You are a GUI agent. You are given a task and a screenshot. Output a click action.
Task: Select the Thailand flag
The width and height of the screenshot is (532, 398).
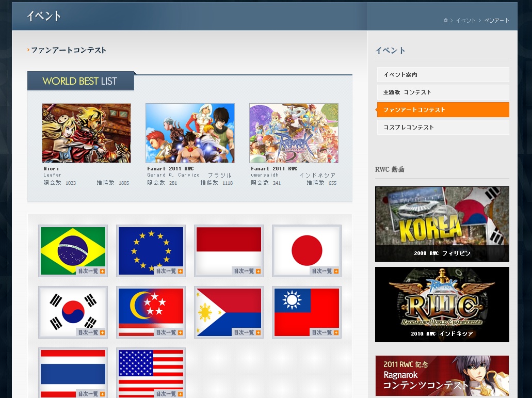(73, 373)
